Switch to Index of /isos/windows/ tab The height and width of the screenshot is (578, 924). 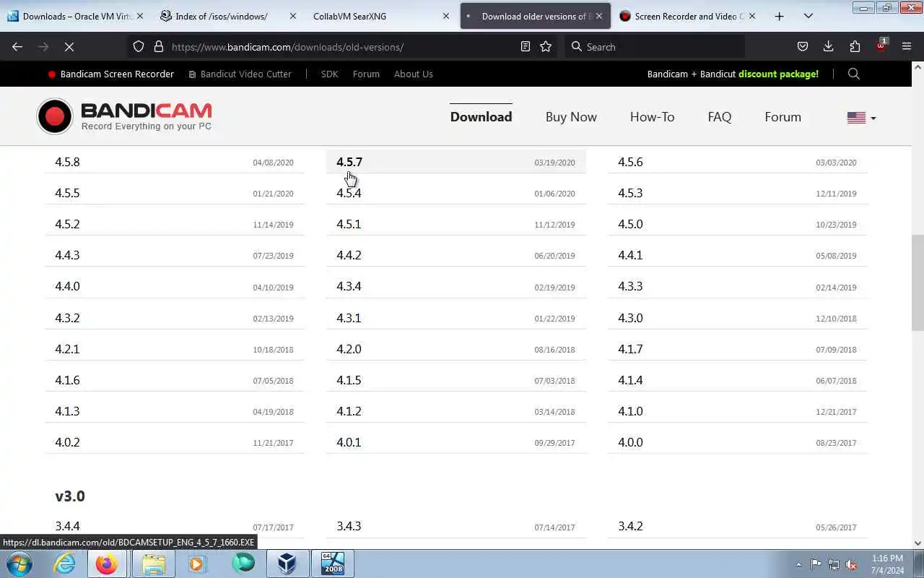coord(229,16)
